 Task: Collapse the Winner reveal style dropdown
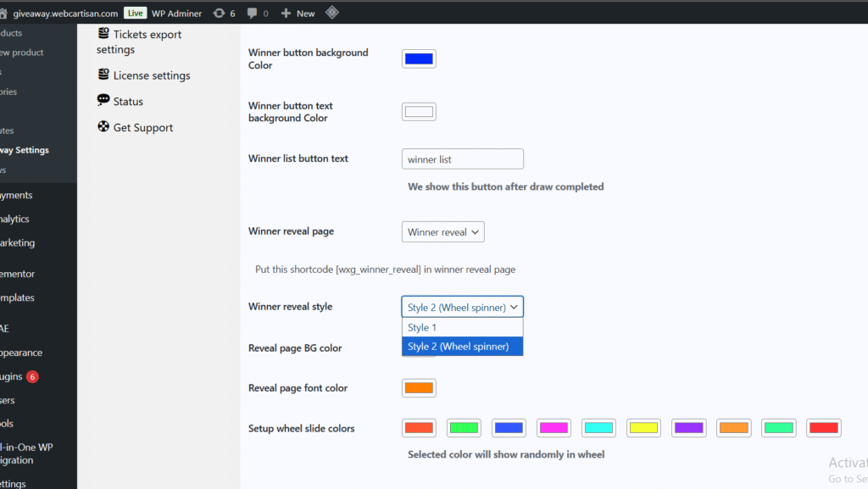pyautogui.click(x=462, y=307)
